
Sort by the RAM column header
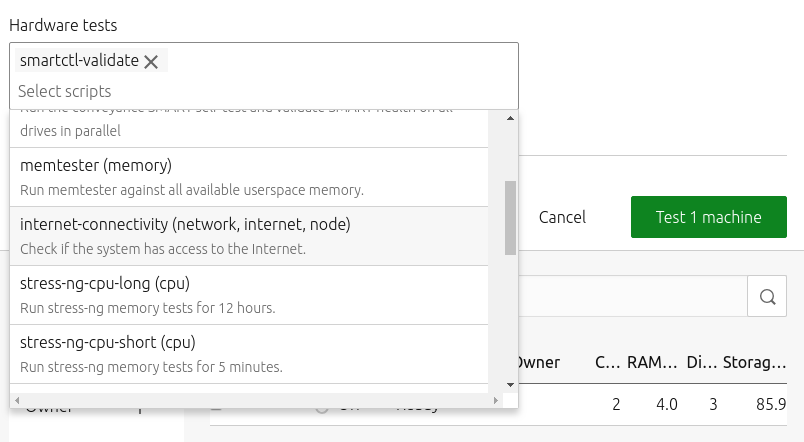(x=652, y=362)
